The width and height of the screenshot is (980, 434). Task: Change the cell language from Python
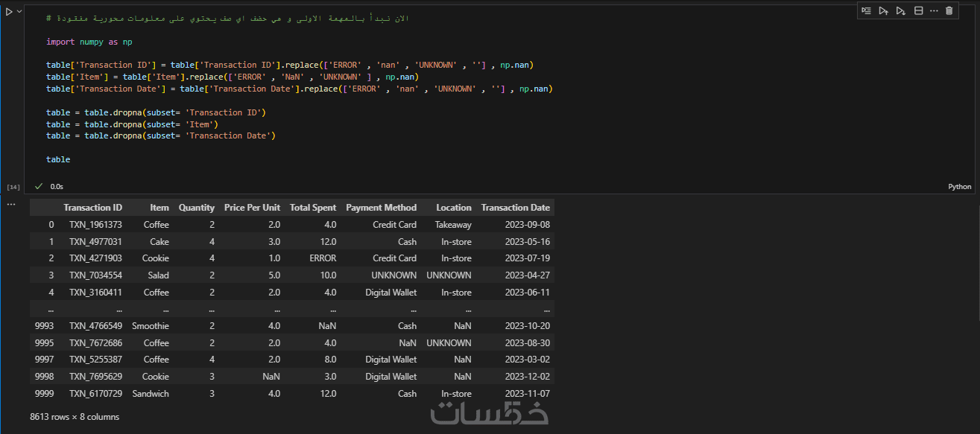[960, 187]
